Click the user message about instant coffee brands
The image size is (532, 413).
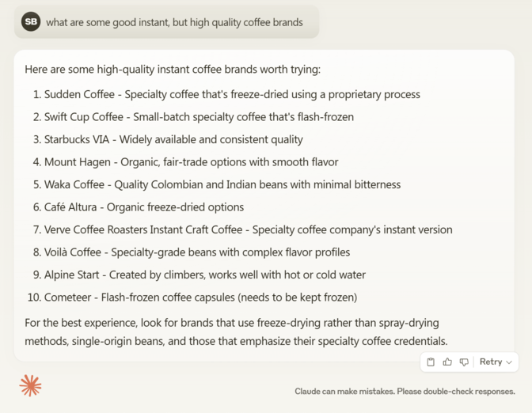click(x=174, y=22)
